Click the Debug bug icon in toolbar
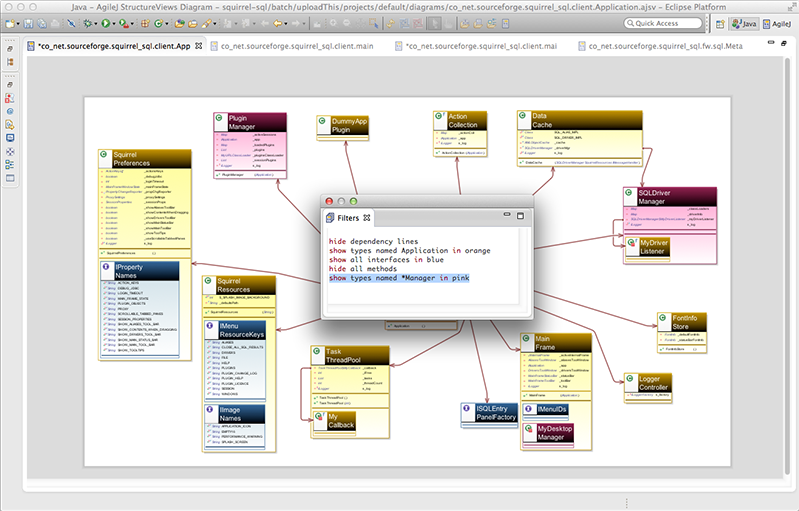Screen dimensions: 799x511 (88, 23)
